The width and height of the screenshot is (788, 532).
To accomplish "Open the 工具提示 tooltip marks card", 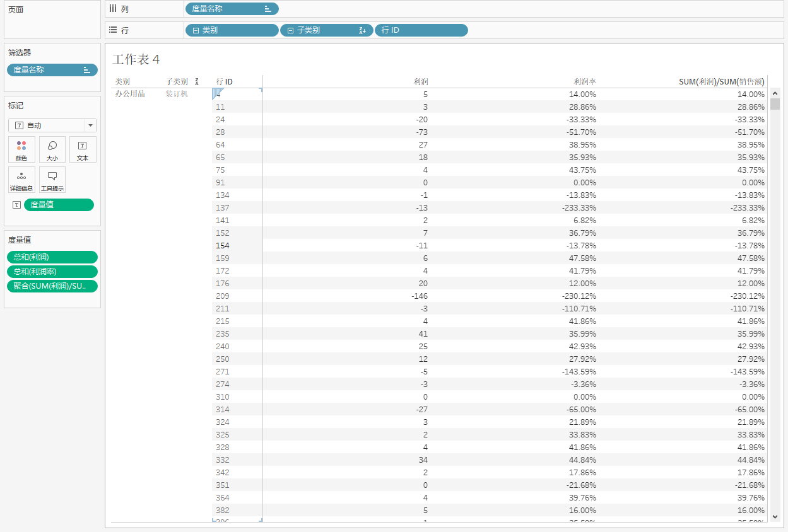I will click(52, 180).
